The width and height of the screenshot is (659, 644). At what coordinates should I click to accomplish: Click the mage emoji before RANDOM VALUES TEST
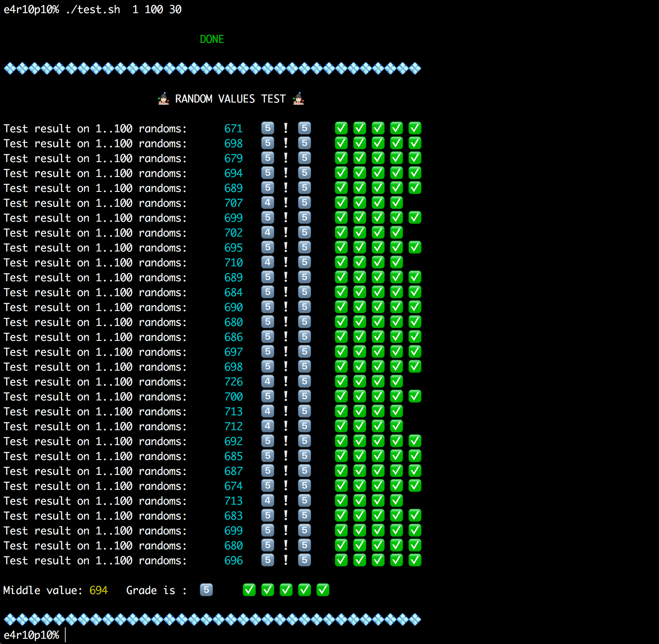(163, 99)
